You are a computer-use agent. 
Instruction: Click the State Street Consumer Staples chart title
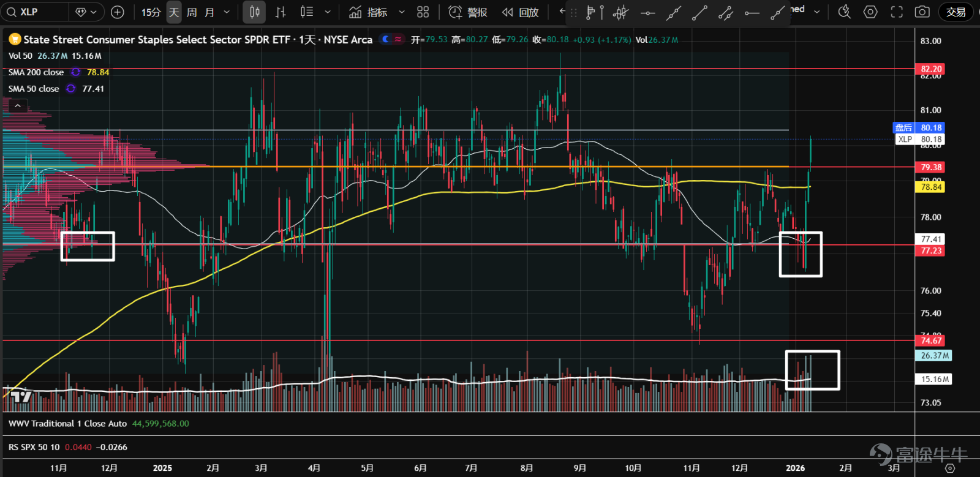point(198,40)
